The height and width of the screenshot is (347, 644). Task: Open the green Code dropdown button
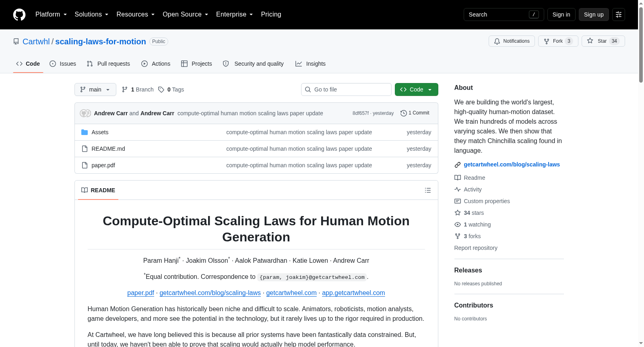(x=417, y=89)
